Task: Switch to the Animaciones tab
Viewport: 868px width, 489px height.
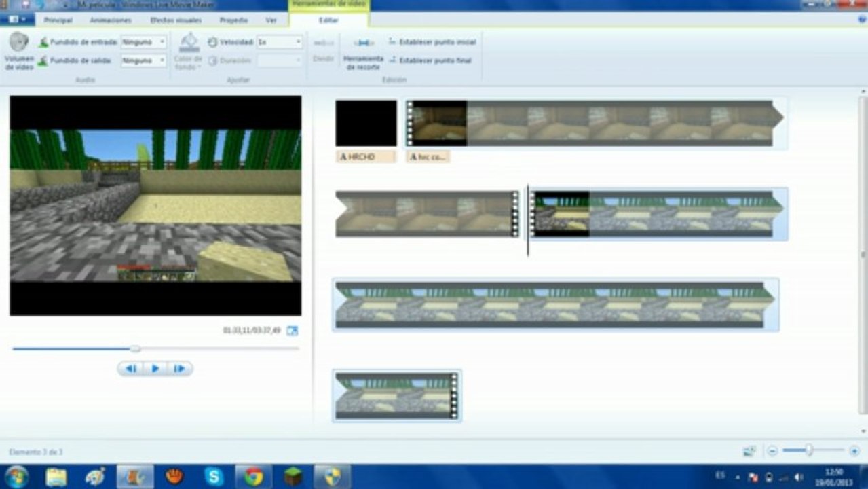Action: coord(111,20)
